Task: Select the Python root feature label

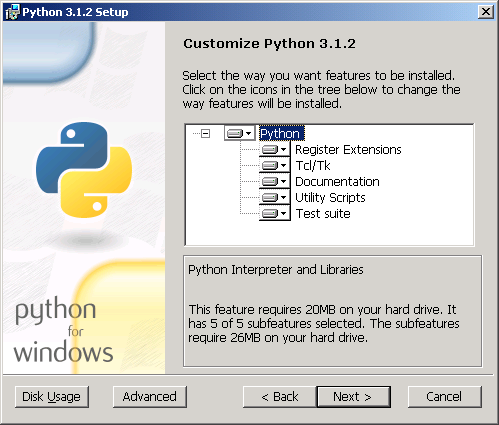Action: coord(282,134)
